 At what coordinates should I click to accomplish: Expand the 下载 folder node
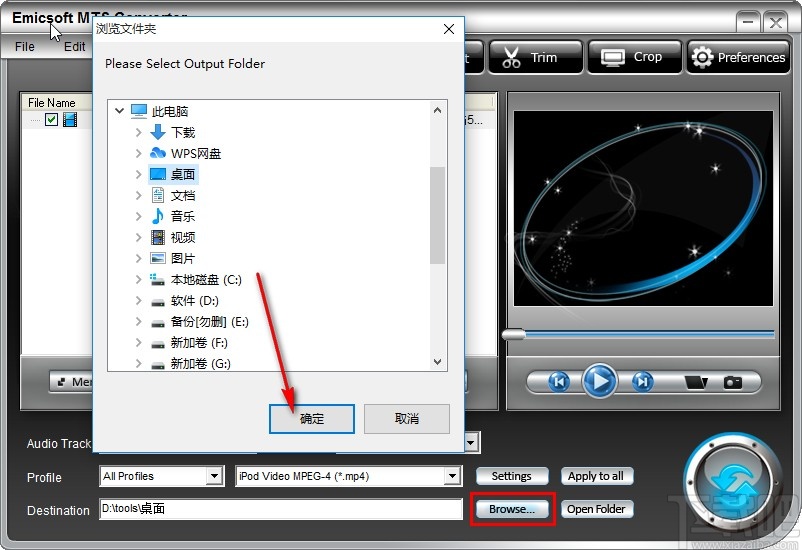coord(138,132)
